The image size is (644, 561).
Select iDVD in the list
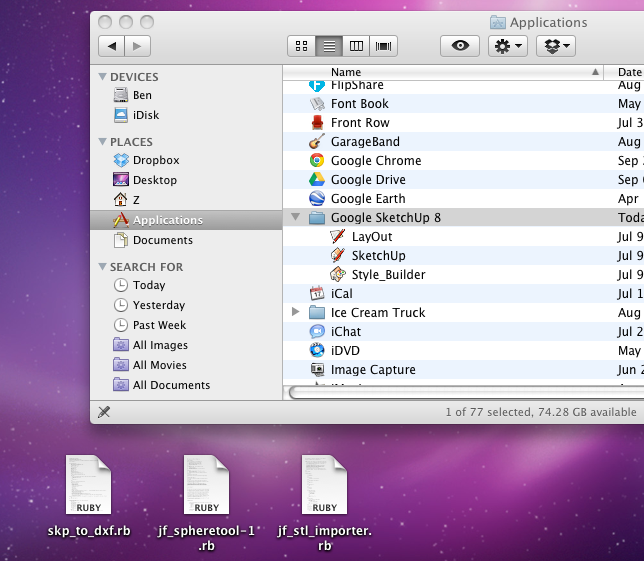463,350
